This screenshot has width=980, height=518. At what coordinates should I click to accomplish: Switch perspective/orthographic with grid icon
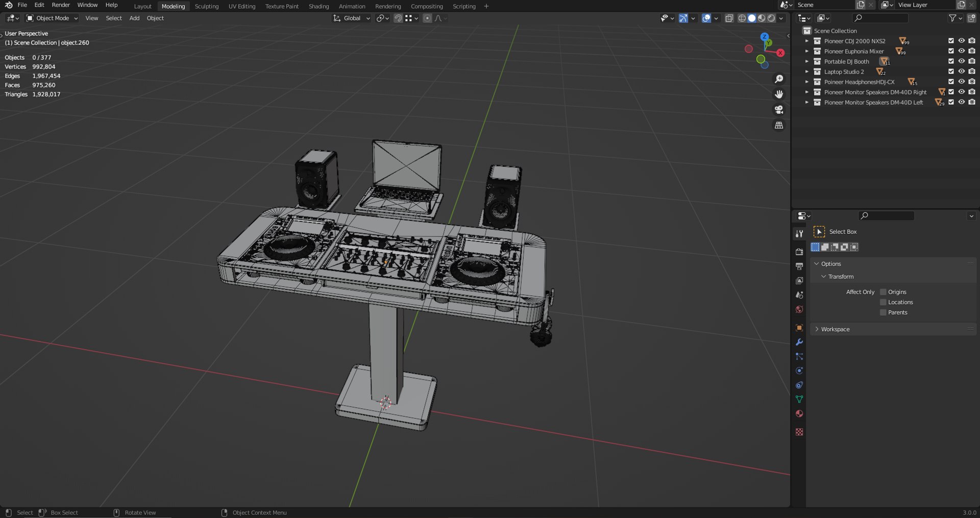click(x=779, y=125)
